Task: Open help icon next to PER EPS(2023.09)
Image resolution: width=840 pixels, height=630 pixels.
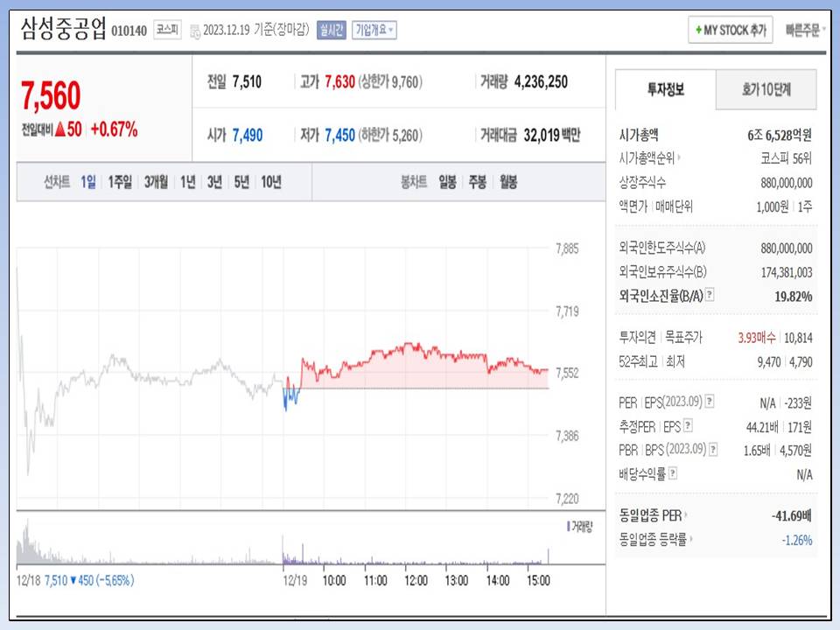Action: (710, 402)
